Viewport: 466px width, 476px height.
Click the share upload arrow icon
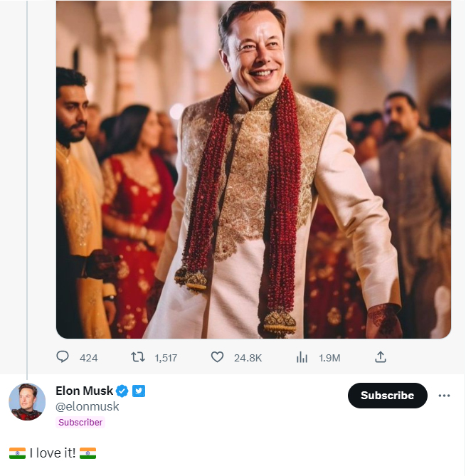point(381,357)
